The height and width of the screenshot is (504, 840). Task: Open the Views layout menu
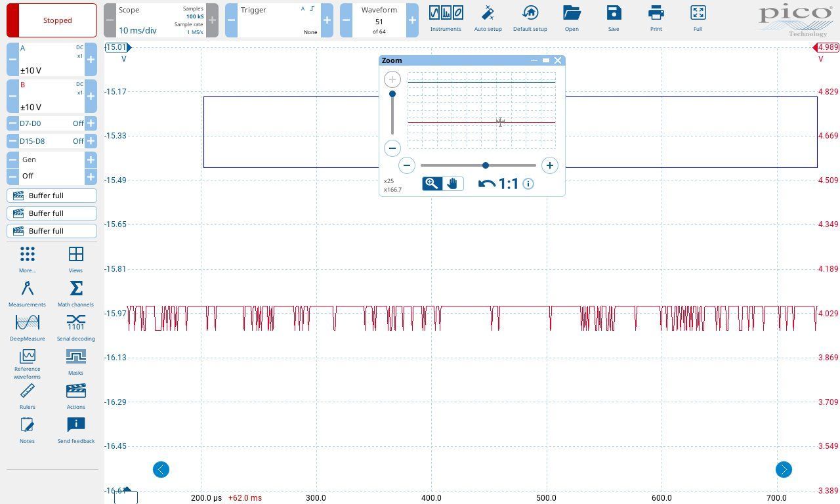point(75,259)
